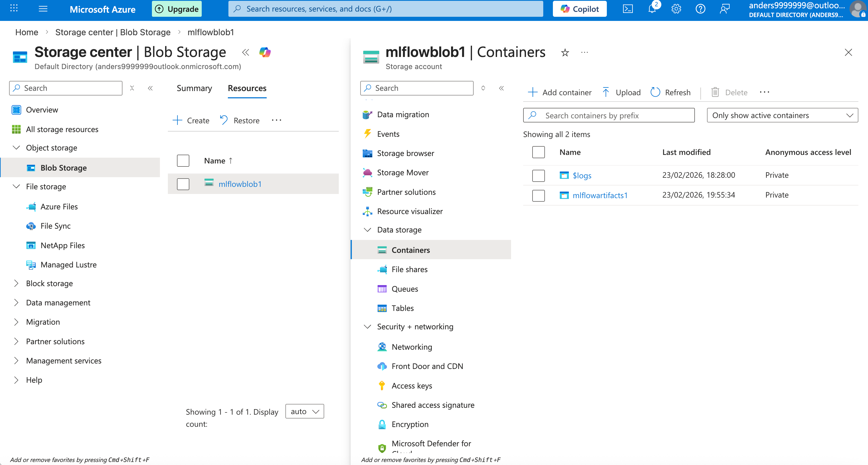The height and width of the screenshot is (465, 868).
Task: Check the checkbox for $logs container
Action: click(x=539, y=175)
